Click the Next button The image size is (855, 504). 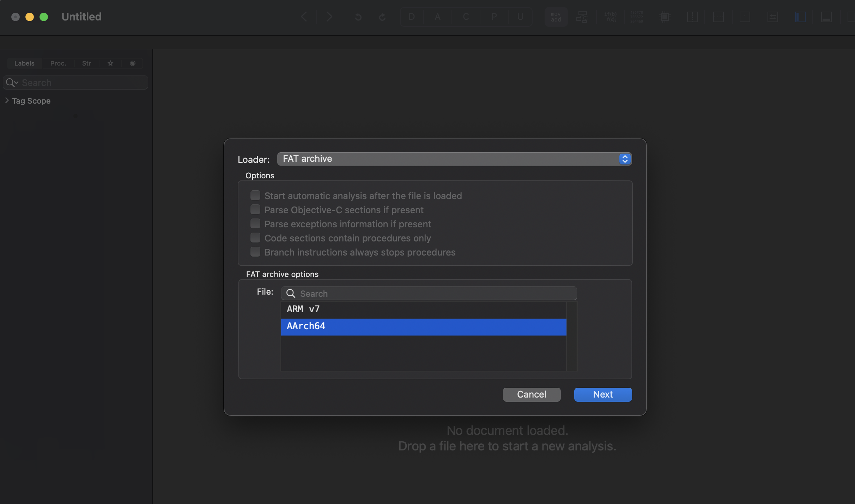[x=602, y=394]
